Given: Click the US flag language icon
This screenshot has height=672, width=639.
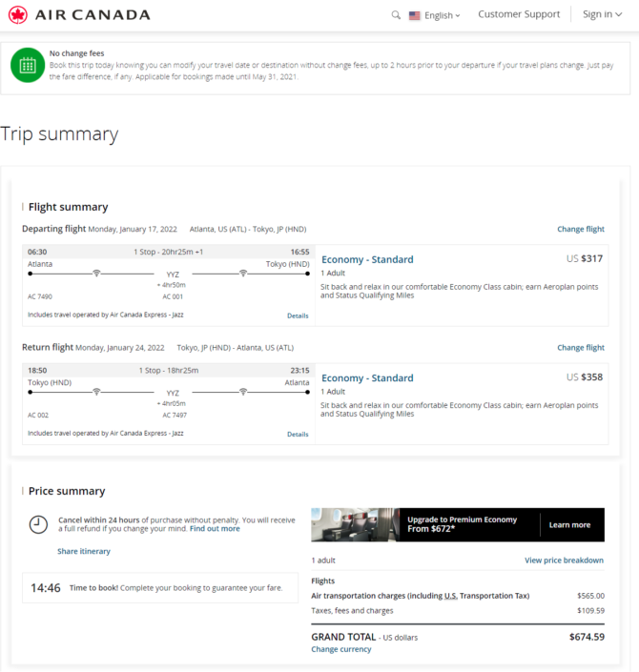Looking at the screenshot, I should pos(414,16).
